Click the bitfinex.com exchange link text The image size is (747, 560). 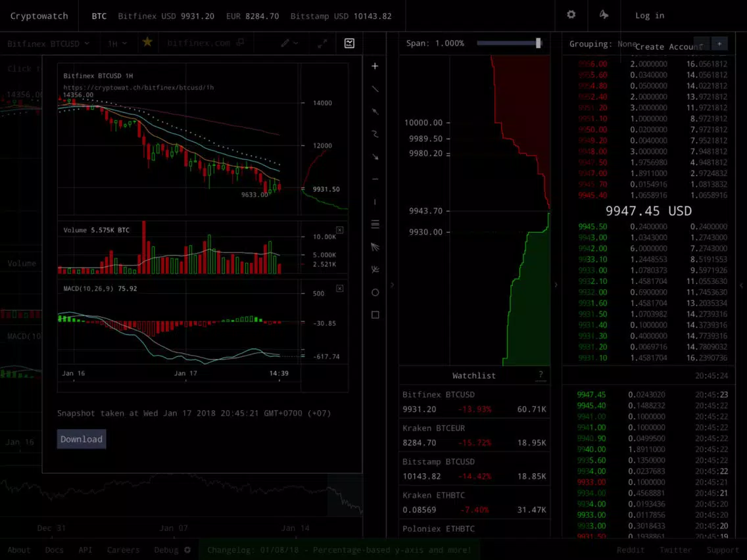199,43
